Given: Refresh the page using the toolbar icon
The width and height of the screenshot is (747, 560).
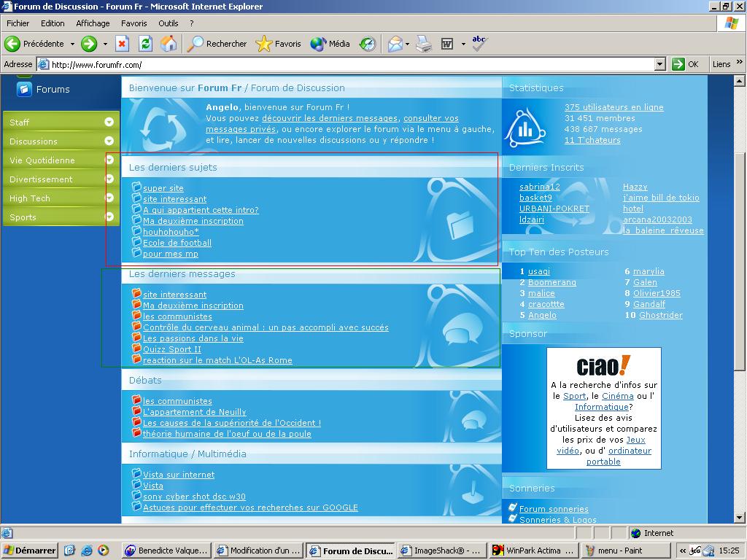Looking at the screenshot, I should point(145,44).
